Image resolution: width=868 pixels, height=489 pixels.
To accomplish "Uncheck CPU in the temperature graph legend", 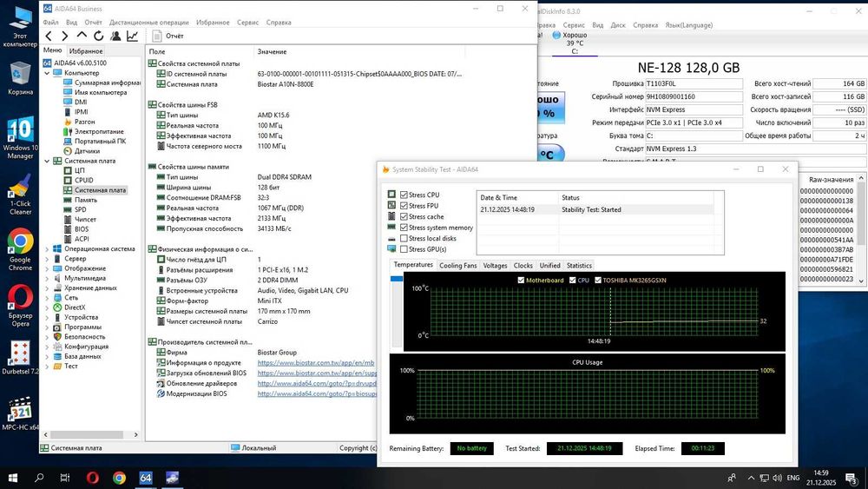I will [x=573, y=281].
